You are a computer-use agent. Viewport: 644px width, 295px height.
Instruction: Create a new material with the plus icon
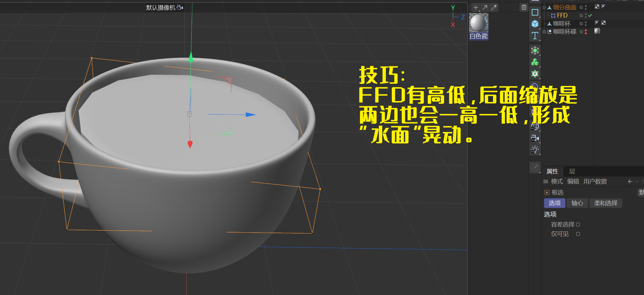point(475,7)
